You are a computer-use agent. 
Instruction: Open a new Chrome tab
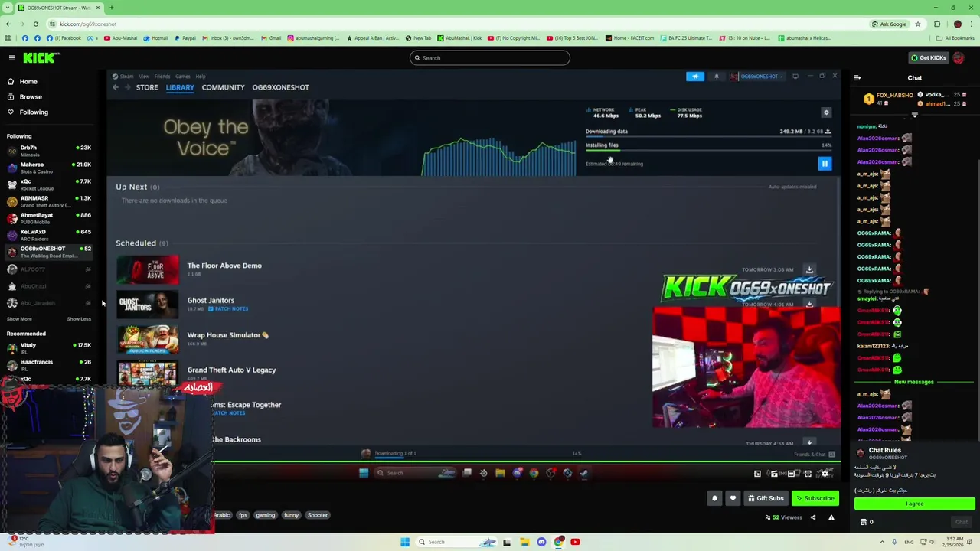pos(111,8)
